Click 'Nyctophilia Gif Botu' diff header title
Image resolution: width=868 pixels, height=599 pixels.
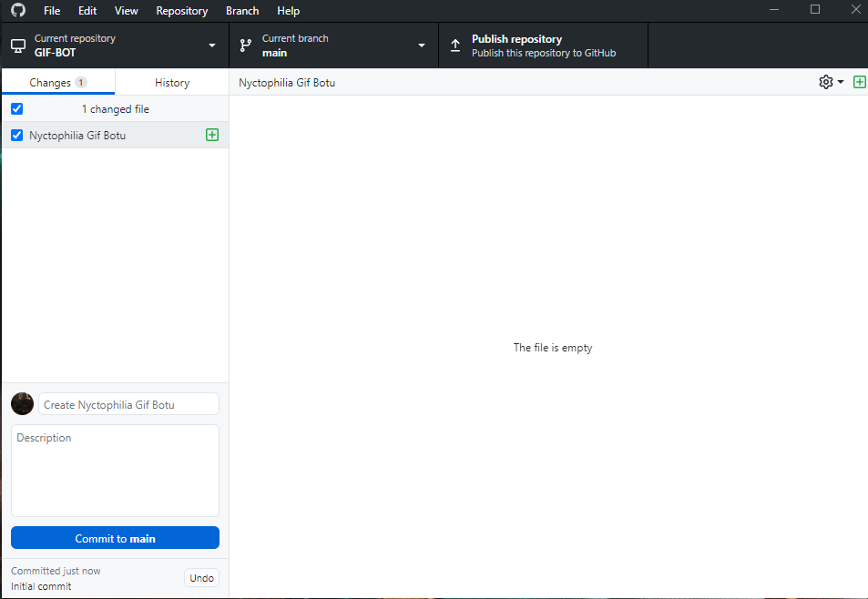point(287,83)
